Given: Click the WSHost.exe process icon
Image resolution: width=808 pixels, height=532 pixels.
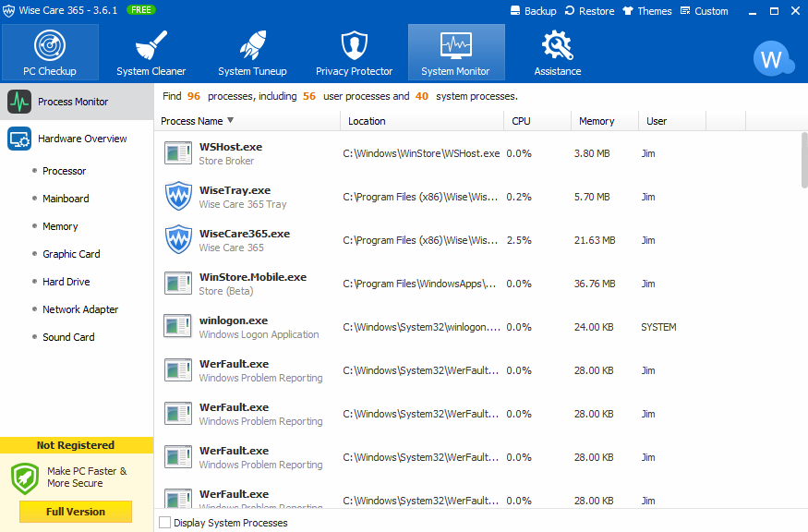Looking at the screenshot, I should coord(178,153).
